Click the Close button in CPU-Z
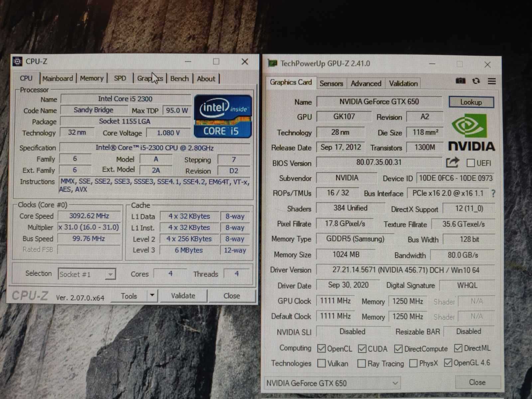 [232, 296]
